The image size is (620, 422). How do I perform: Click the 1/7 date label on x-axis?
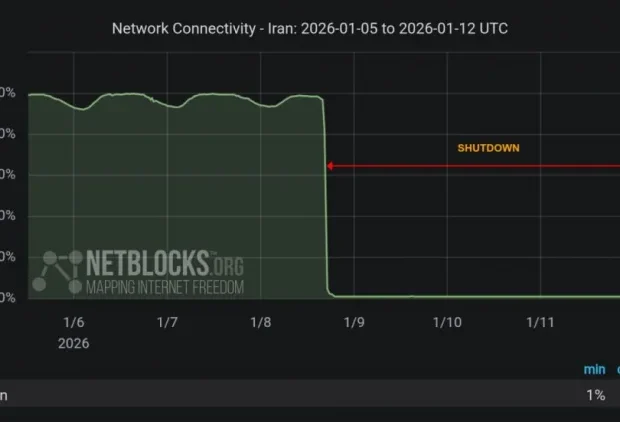[167, 322]
